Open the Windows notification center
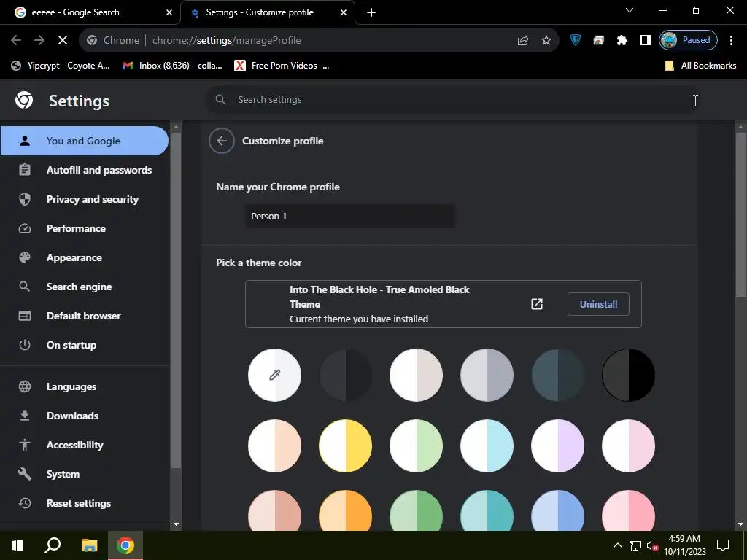Image resolution: width=747 pixels, height=560 pixels. tap(723, 545)
